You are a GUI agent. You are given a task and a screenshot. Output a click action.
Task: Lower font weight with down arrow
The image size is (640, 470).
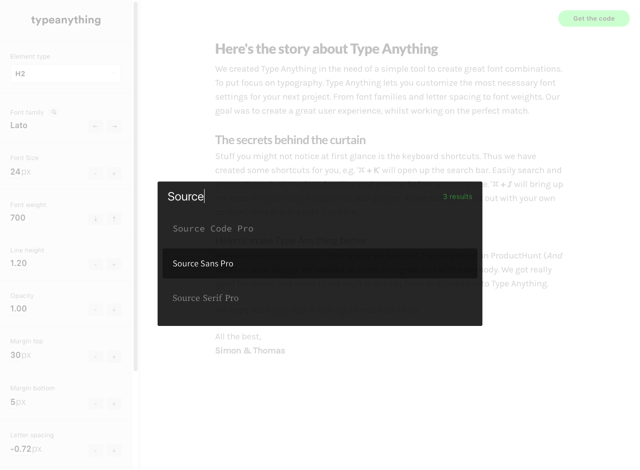coord(96,219)
